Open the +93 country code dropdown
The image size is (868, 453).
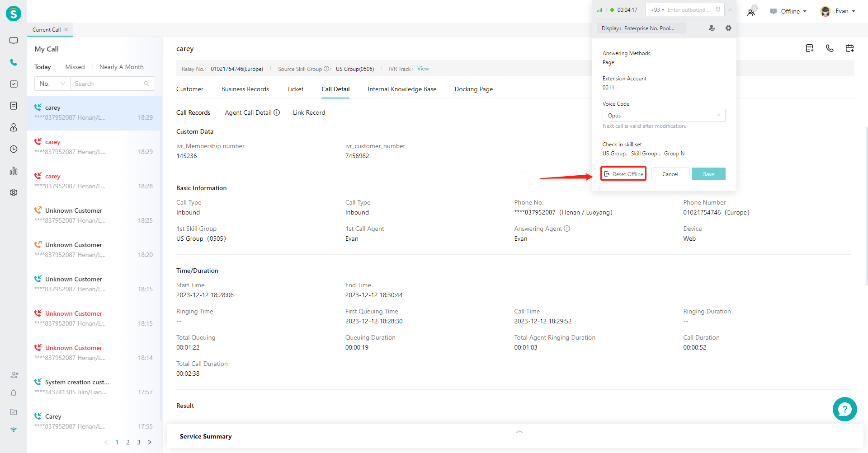pyautogui.click(x=657, y=10)
